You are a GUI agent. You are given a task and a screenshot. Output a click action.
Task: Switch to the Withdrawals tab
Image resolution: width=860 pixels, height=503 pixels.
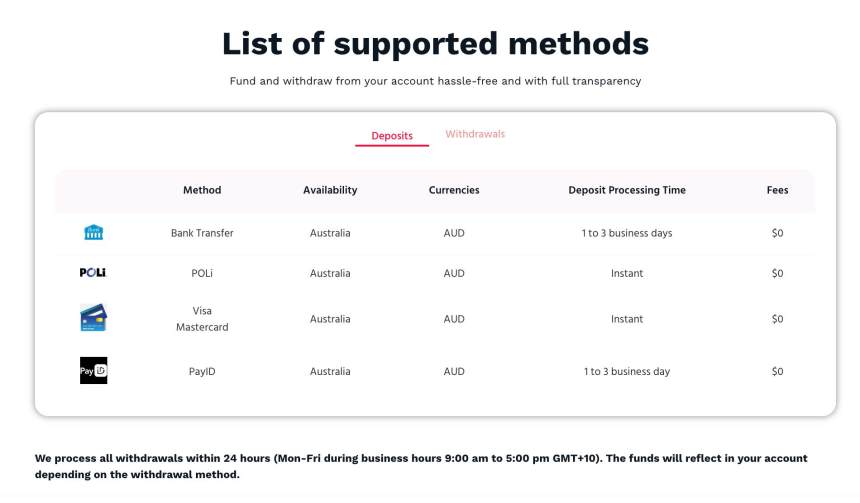click(475, 134)
